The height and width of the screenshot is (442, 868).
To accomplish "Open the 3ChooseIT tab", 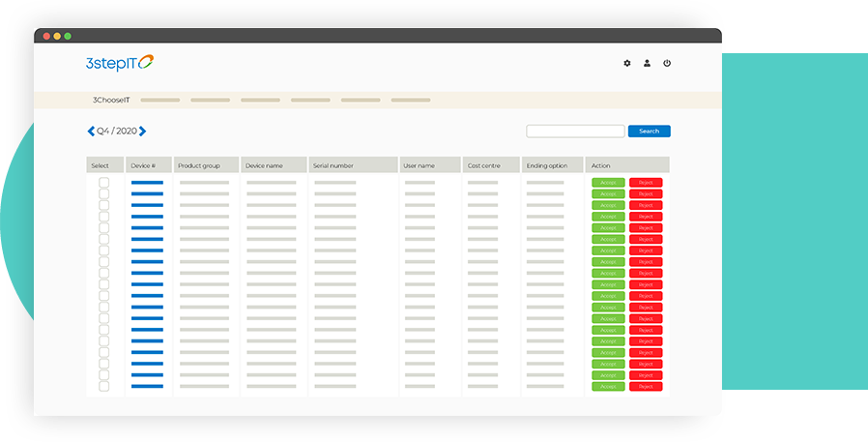I will (x=111, y=100).
